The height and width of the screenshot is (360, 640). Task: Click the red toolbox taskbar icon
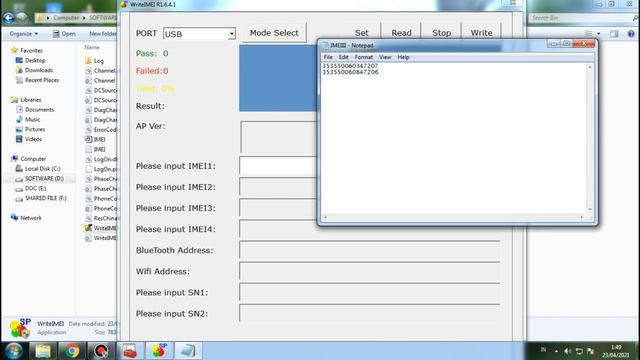[130, 351]
